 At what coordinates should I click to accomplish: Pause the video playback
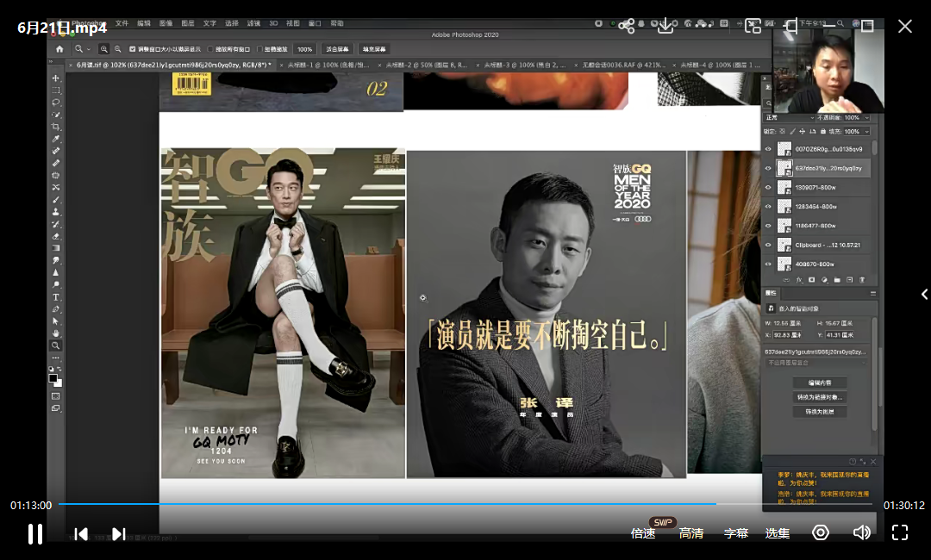(x=35, y=534)
